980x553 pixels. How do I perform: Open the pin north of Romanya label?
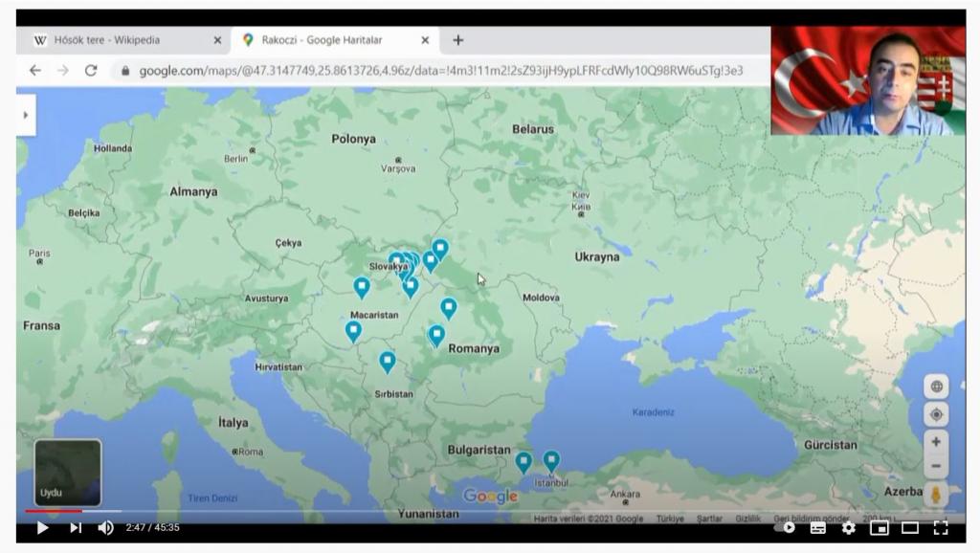(x=449, y=308)
